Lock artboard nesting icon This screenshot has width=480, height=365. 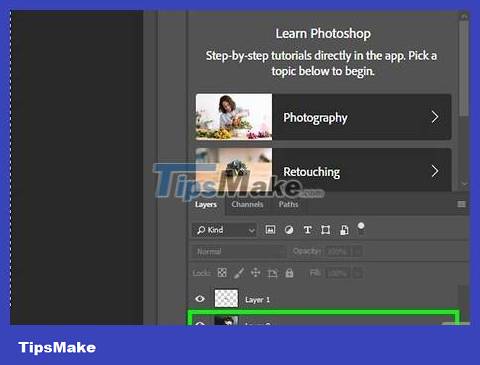point(272,273)
